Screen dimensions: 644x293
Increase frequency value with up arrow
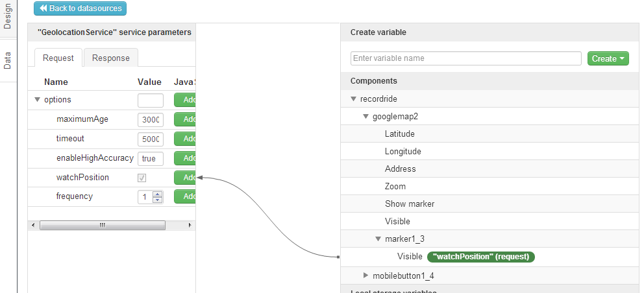click(x=157, y=193)
